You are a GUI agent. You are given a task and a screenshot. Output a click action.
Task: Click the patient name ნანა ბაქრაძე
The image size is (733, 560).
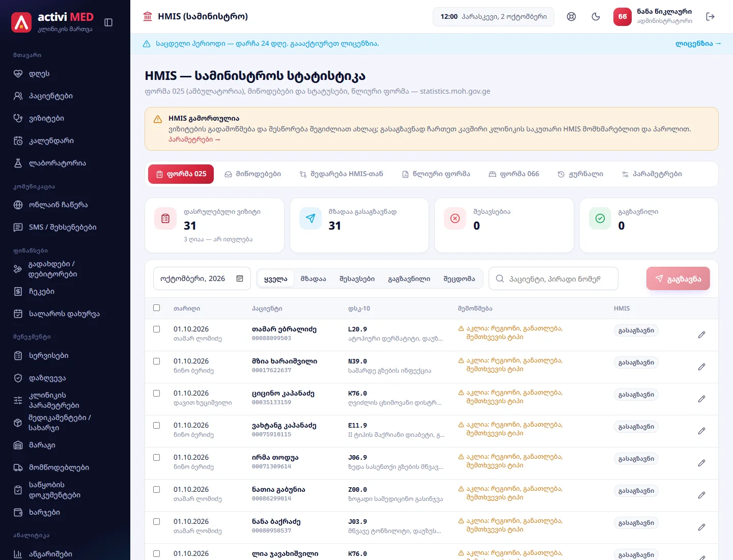tap(276, 522)
